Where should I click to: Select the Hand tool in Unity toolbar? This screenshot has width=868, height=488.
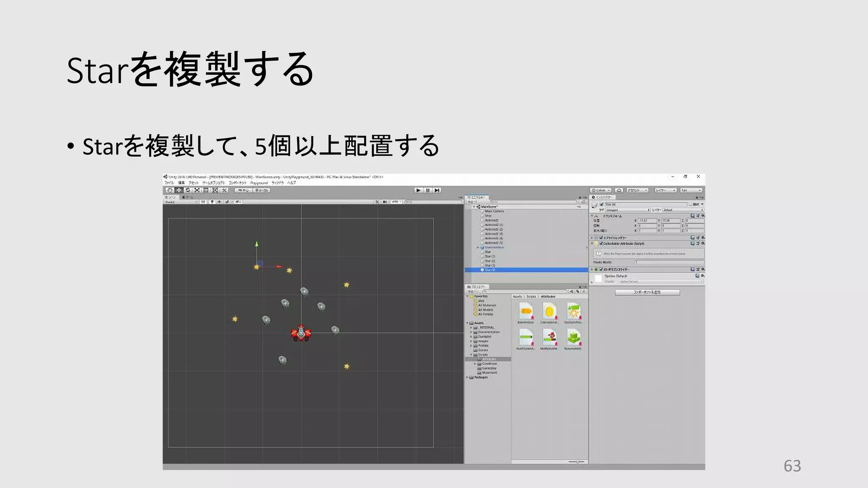pyautogui.click(x=170, y=190)
